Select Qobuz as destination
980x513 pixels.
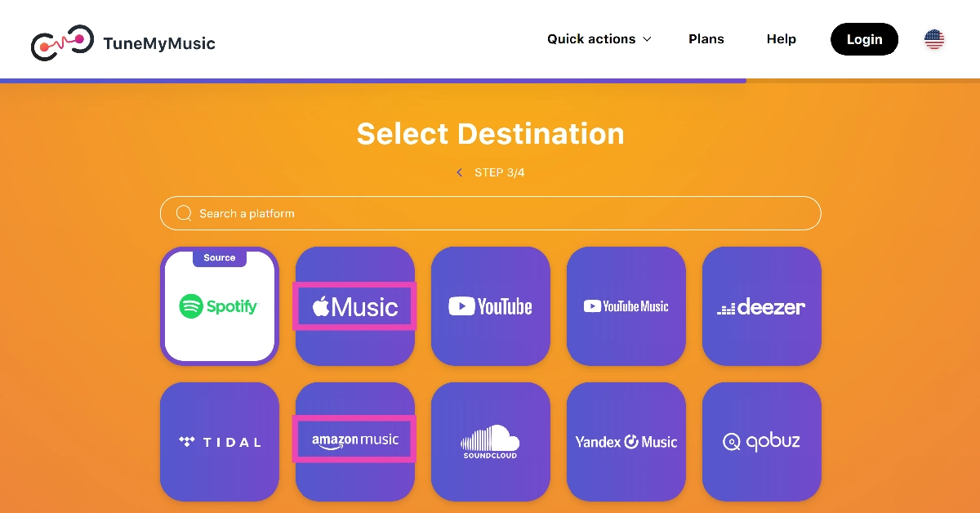pos(762,442)
